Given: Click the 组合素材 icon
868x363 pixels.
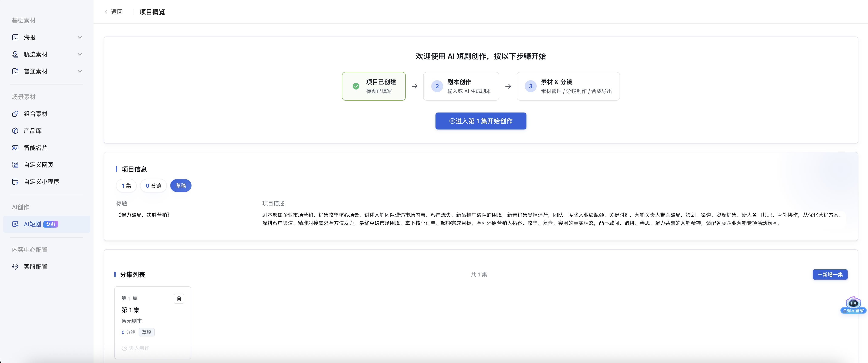Looking at the screenshot, I should 15,114.
